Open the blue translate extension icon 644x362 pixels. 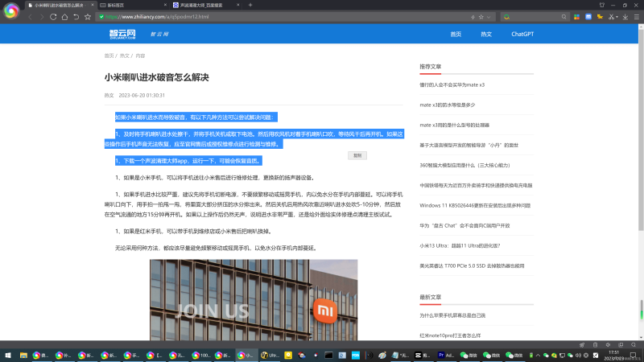pos(588,17)
